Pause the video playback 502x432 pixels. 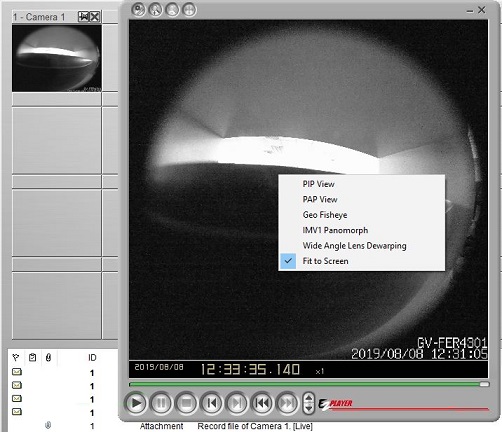pos(161,403)
